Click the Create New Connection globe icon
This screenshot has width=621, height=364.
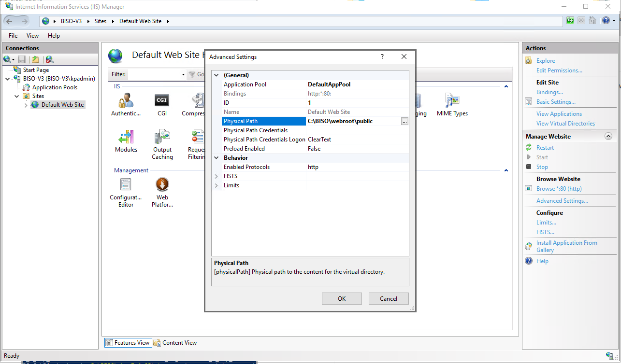7,59
